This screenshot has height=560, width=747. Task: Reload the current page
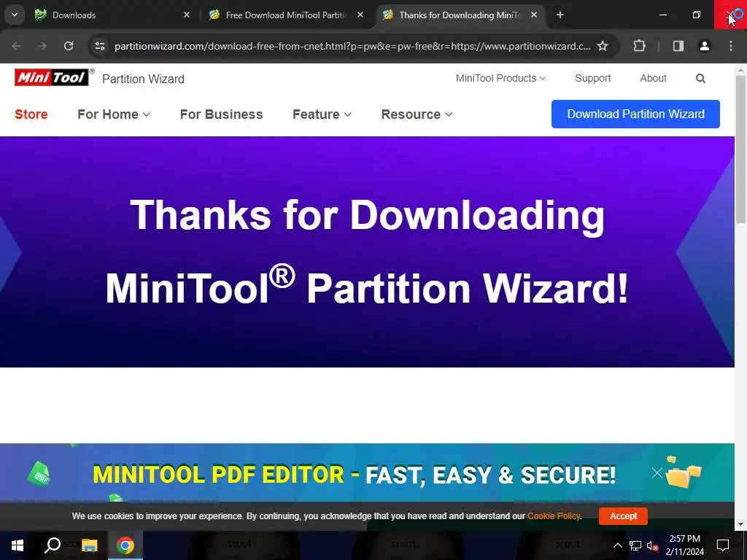(x=69, y=46)
